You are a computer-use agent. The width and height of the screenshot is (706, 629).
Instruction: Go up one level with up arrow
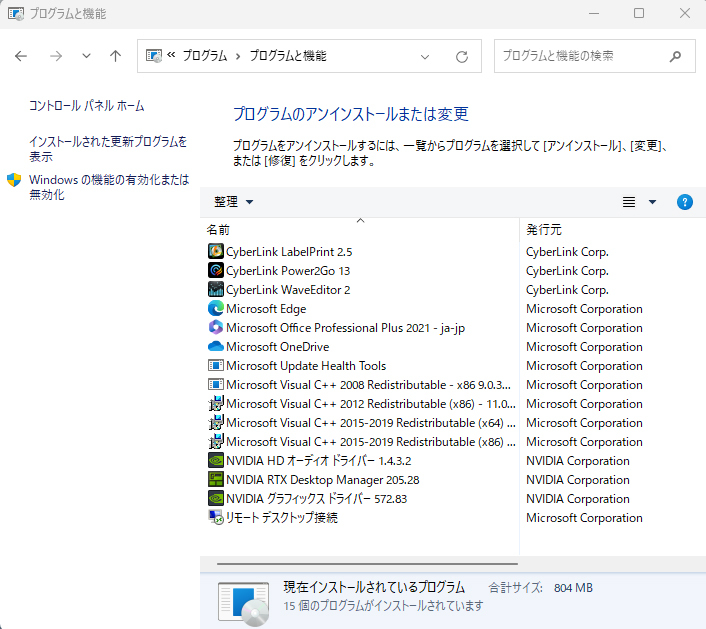pyautogui.click(x=115, y=56)
